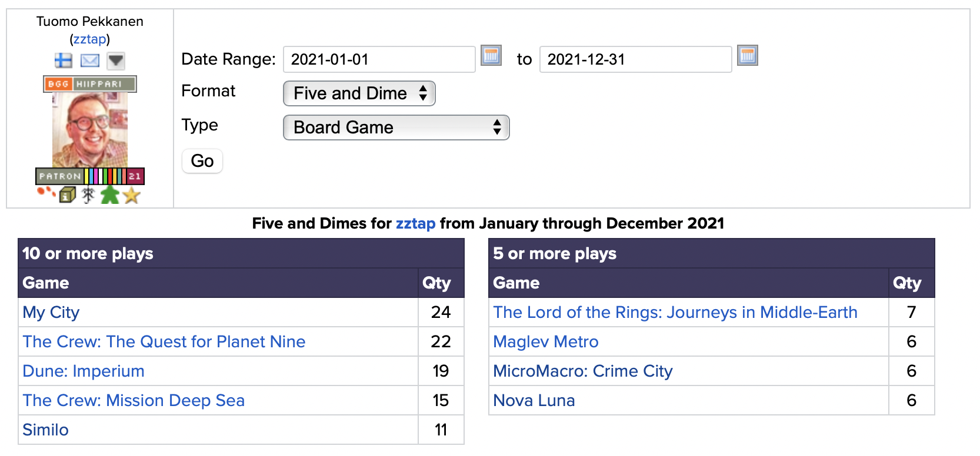Click the zztap link in the heading
The image size is (980, 456).
415,223
